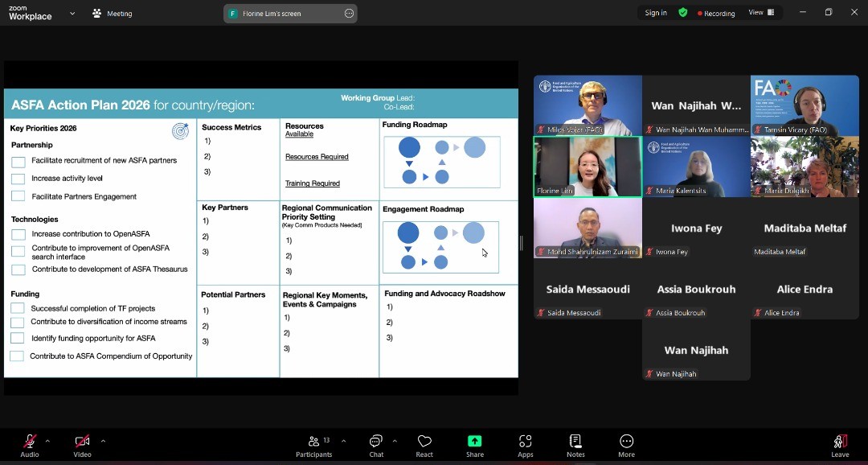Unmute microphone with the Audio button
This screenshot has height=465, width=868.
(30, 445)
